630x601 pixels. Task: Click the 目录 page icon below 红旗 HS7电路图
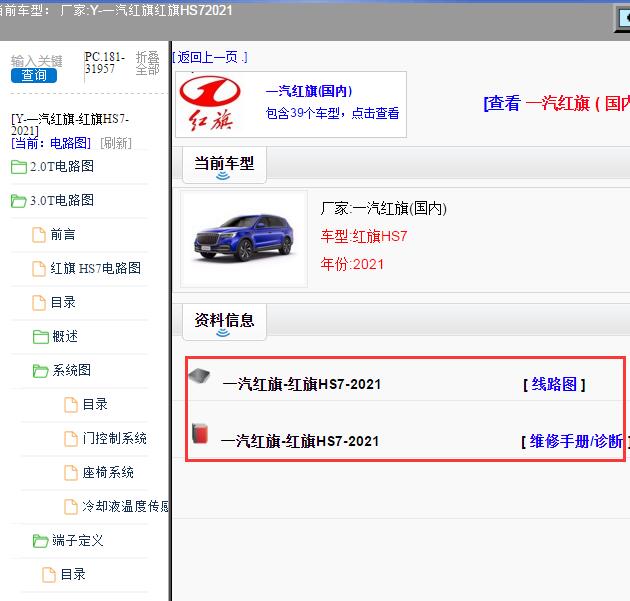[x=39, y=303]
